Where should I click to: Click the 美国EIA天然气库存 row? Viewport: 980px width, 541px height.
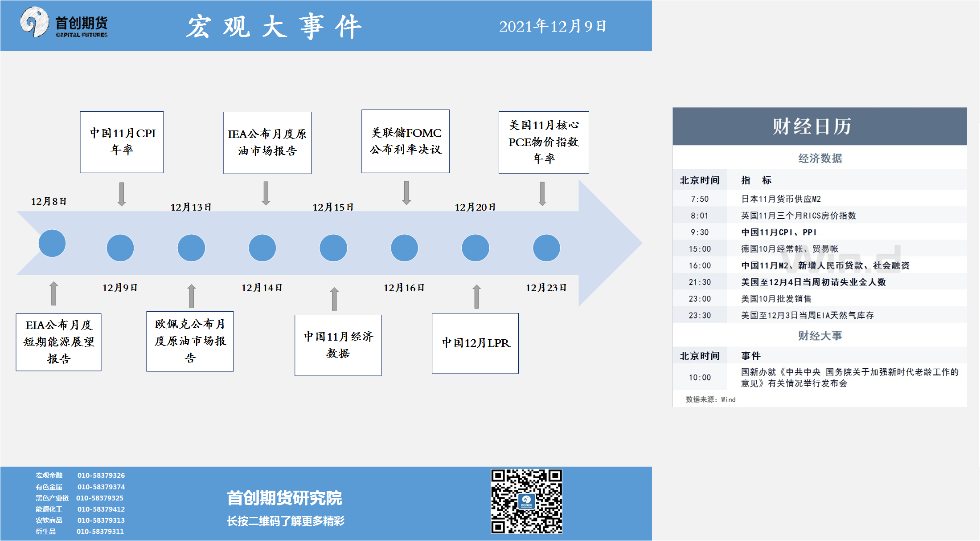(x=820, y=315)
